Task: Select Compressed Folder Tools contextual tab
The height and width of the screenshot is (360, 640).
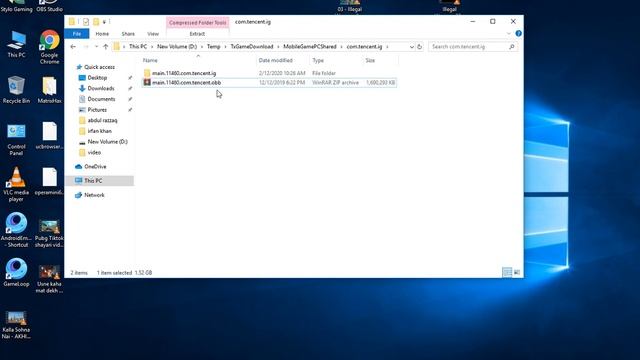Action: point(198,22)
